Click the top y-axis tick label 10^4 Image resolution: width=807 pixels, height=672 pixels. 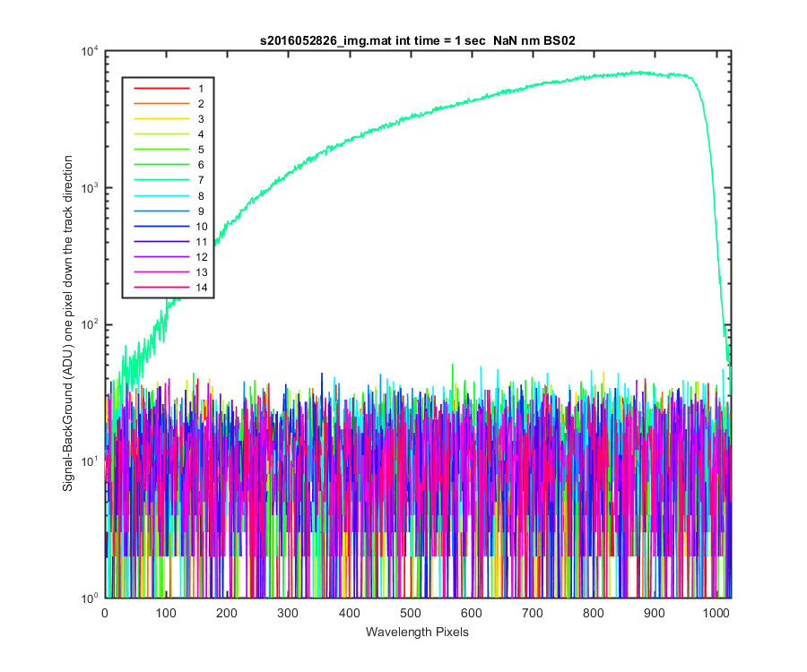90,51
